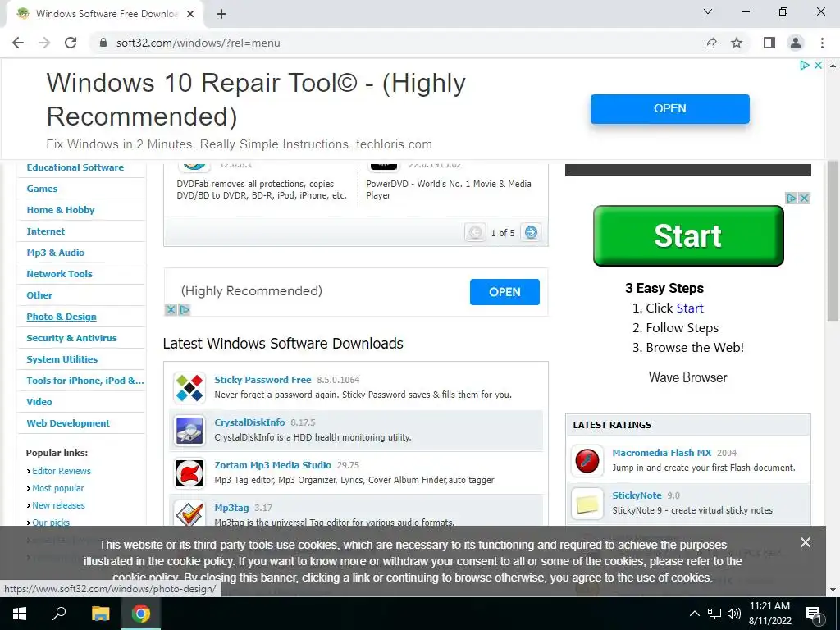Screen dimensions: 840x630
Task: Open the Video category
Action: click(39, 402)
